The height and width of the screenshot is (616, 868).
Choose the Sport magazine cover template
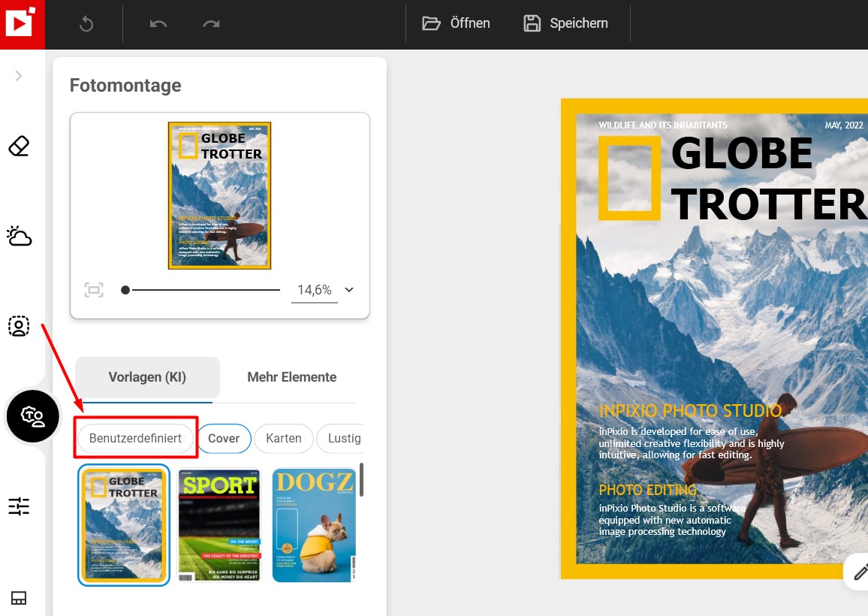point(219,525)
